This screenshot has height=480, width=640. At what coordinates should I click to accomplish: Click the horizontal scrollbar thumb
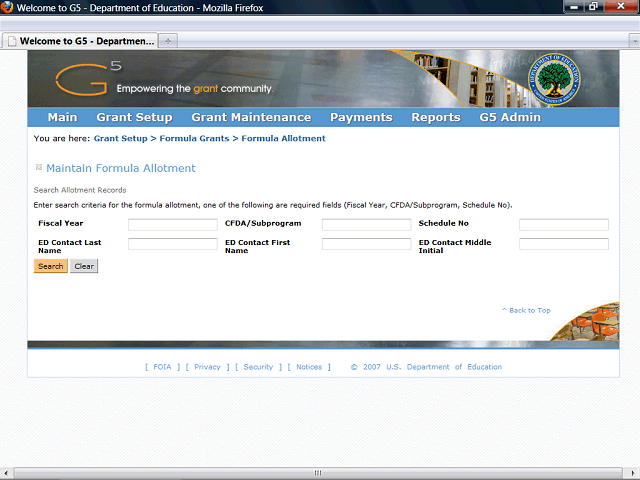click(318, 473)
